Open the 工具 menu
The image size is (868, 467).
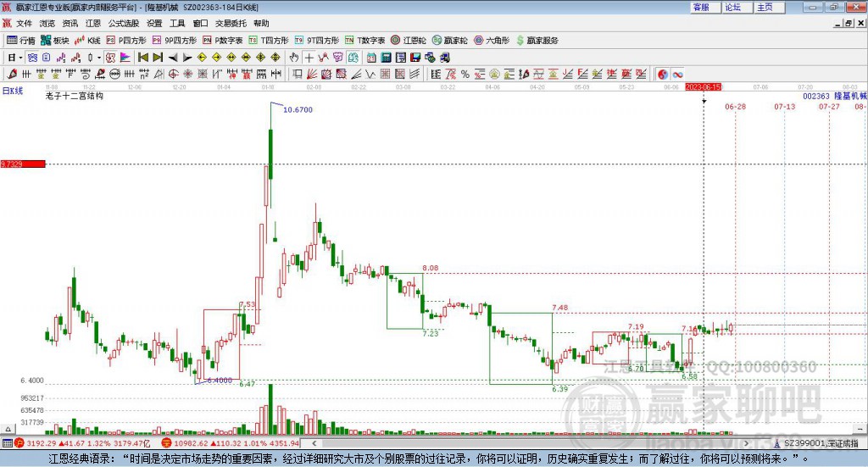pos(177,23)
